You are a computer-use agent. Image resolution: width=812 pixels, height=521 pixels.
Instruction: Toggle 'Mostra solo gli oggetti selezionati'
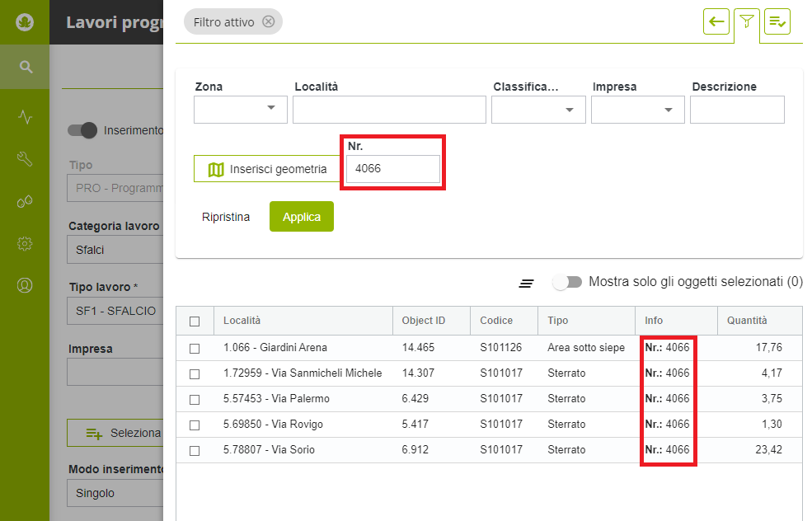pyautogui.click(x=567, y=282)
